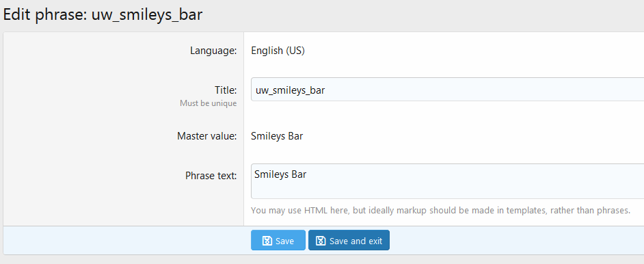Click the 'Edit phrase: uw_smileys_bar' heading

[103, 15]
